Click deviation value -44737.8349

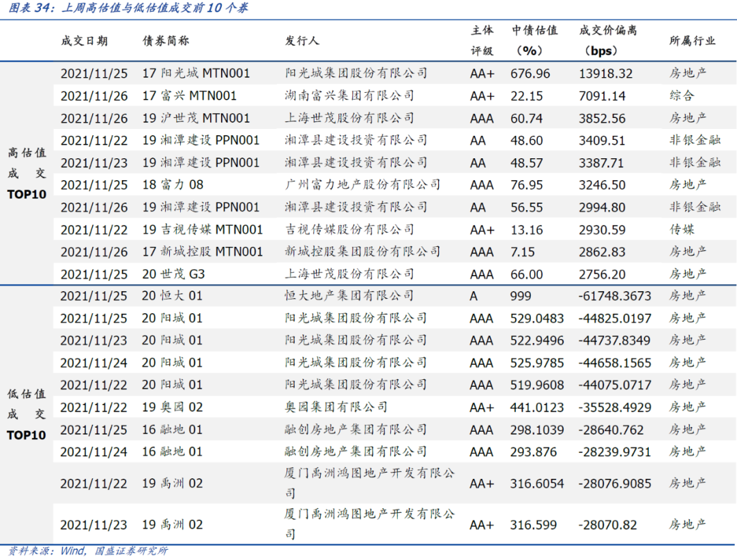[615, 340]
